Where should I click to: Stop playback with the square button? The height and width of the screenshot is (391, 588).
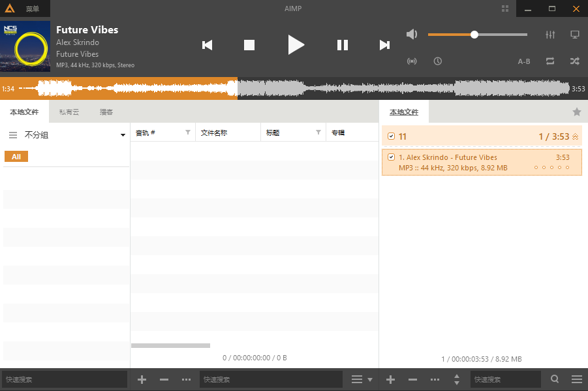point(249,45)
